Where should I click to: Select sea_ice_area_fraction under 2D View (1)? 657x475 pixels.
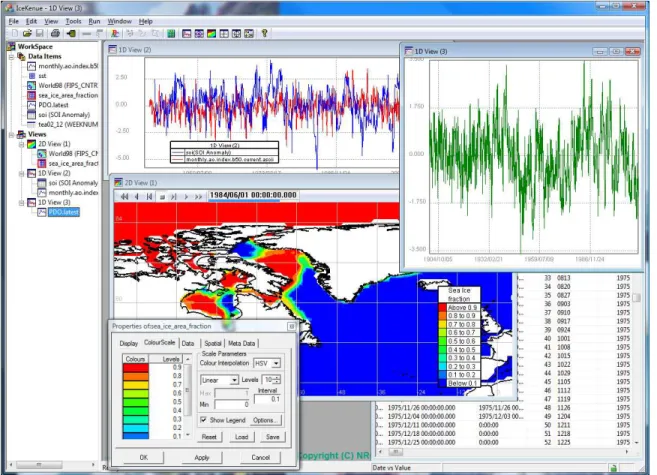coord(73,163)
